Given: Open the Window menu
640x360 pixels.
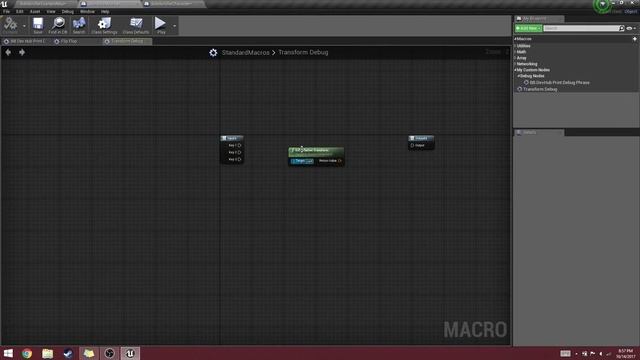Looking at the screenshot, I should [x=87, y=11].
